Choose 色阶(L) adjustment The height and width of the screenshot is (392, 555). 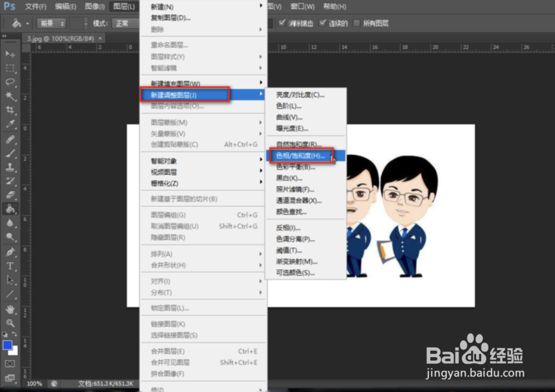tap(305, 106)
